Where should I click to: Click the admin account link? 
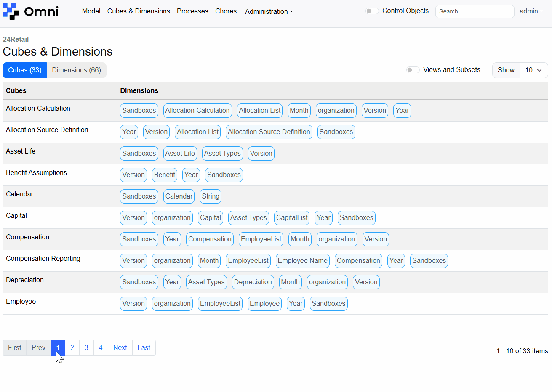pos(529,11)
